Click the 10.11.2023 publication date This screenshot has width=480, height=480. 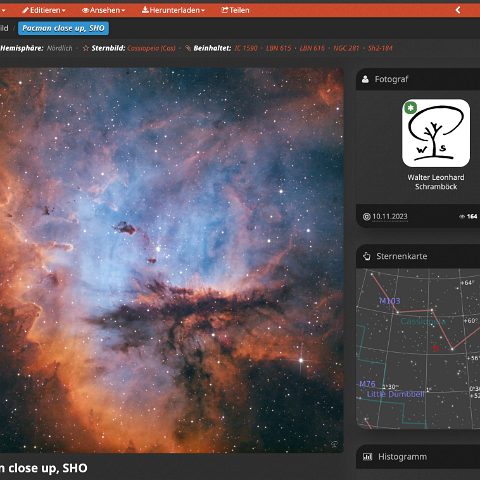point(390,217)
